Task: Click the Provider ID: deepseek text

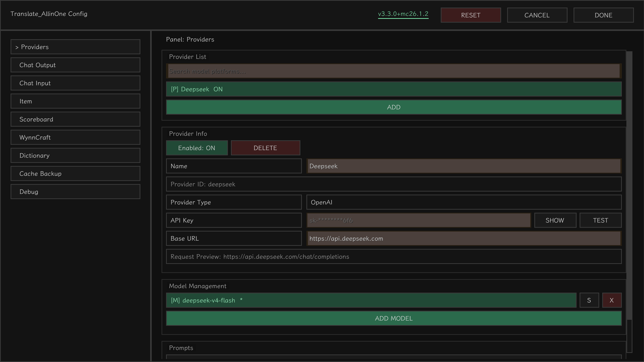Action: [203, 184]
